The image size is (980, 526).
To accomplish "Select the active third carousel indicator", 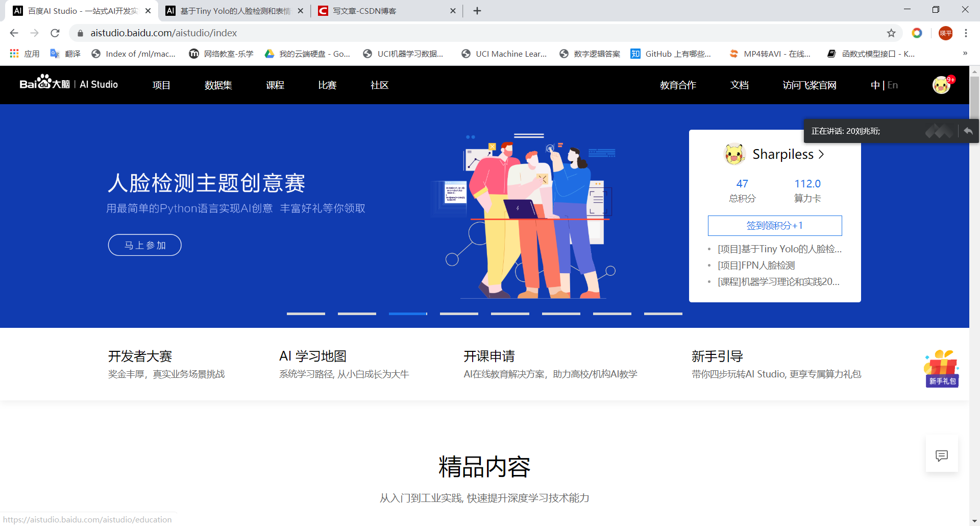I will tap(408, 314).
